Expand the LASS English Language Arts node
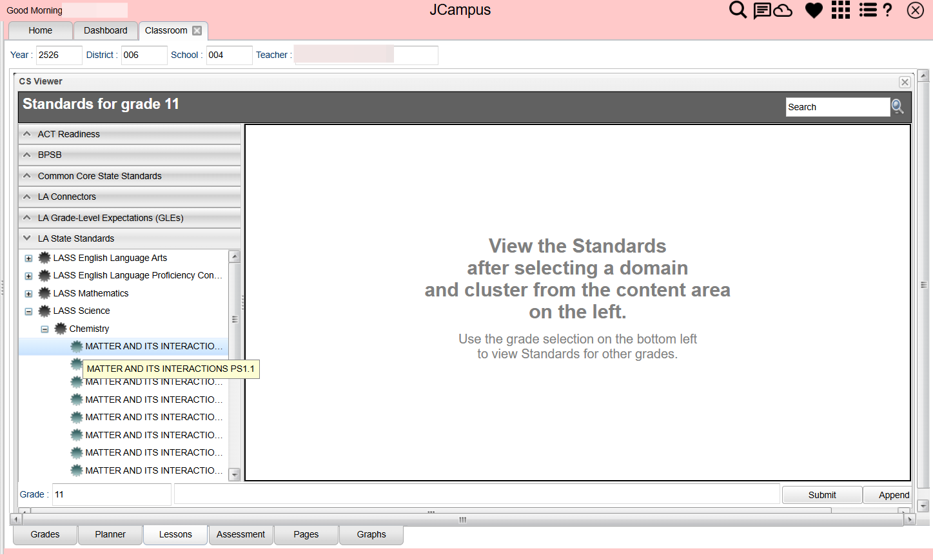 (28, 258)
